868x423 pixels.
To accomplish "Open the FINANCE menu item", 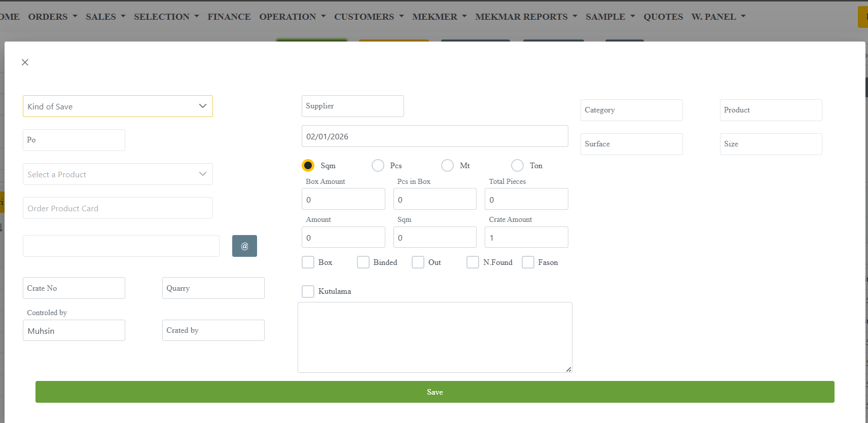I will 229,17.
